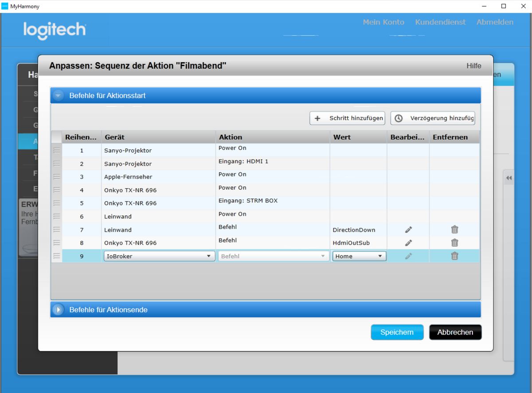Open the IoBroker device dropdown
The height and width of the screenshot is (393, 532).
pos(159,256)
